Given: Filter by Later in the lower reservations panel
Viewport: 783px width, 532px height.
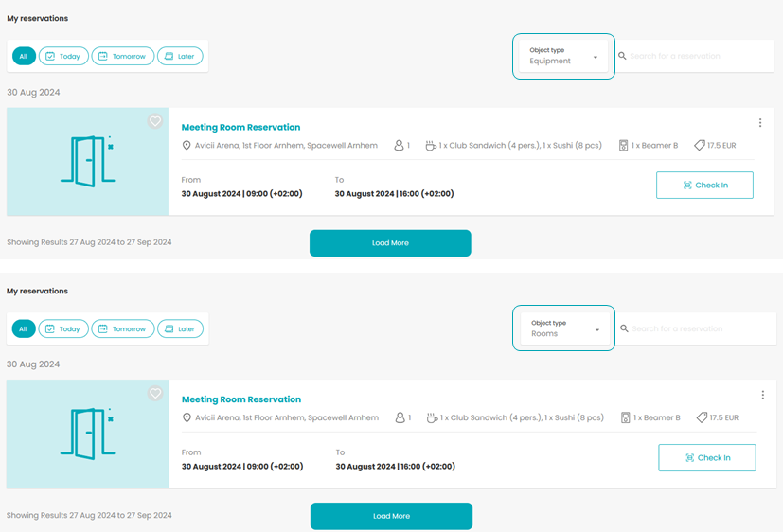Looking at the screenshot, I should pos(180,328).
